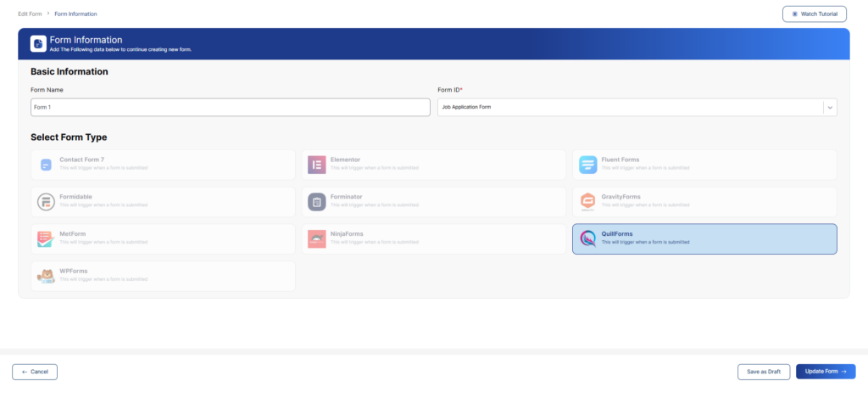The image size is (868, 398).
Task: Click the Elementor logo icon
Action: coord(316,165)
